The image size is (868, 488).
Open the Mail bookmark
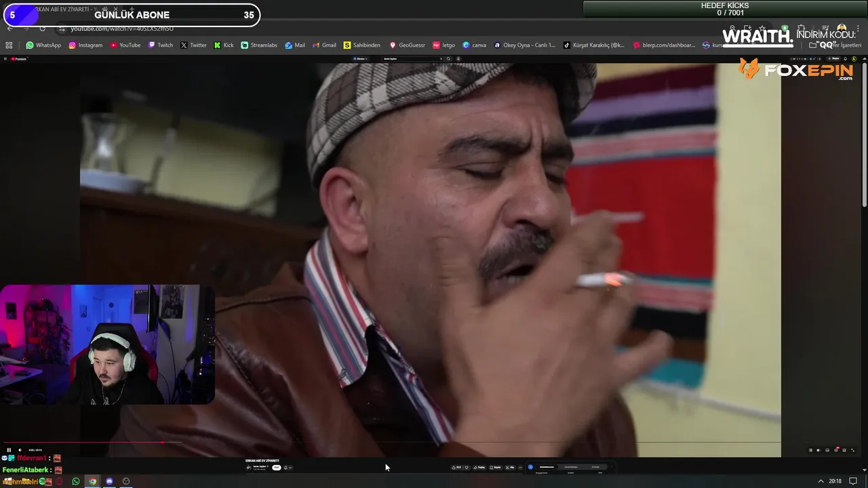(295, 45)
